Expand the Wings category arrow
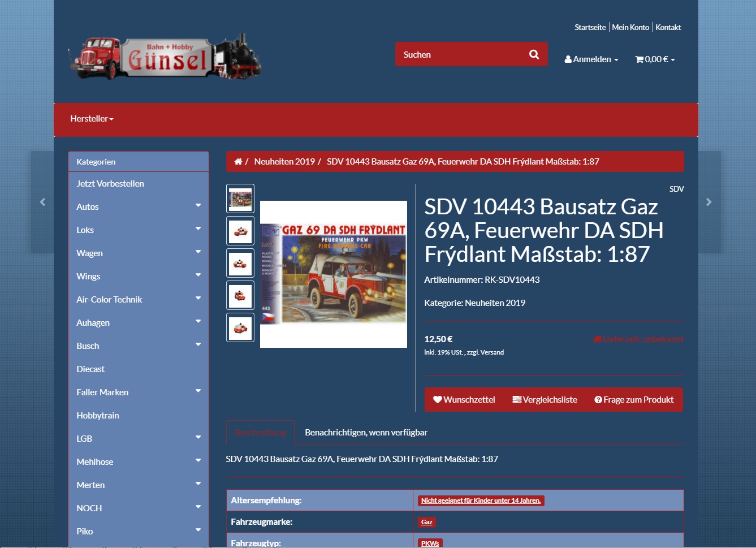 point(198,275)
